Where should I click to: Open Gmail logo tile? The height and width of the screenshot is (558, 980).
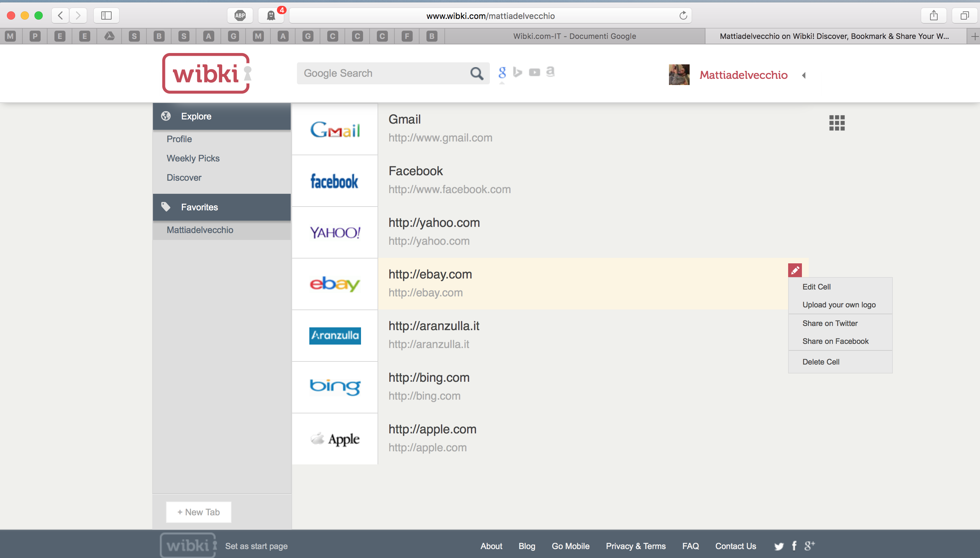tap(335, 129)
